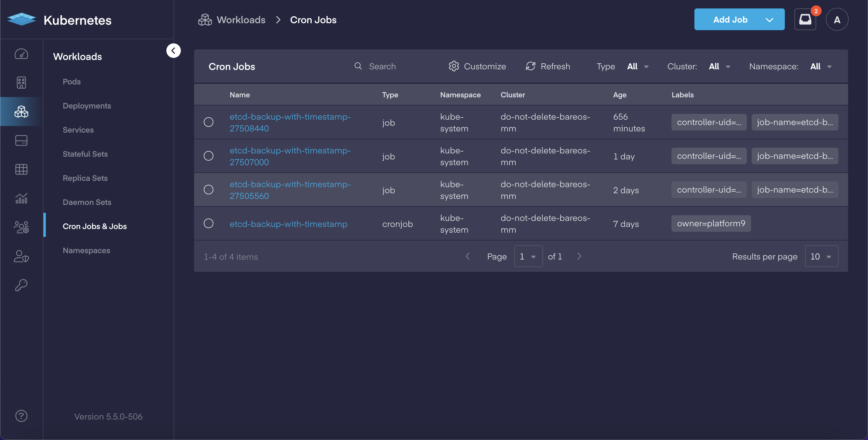Open the Results per page dropdown

tap(822, 256)
